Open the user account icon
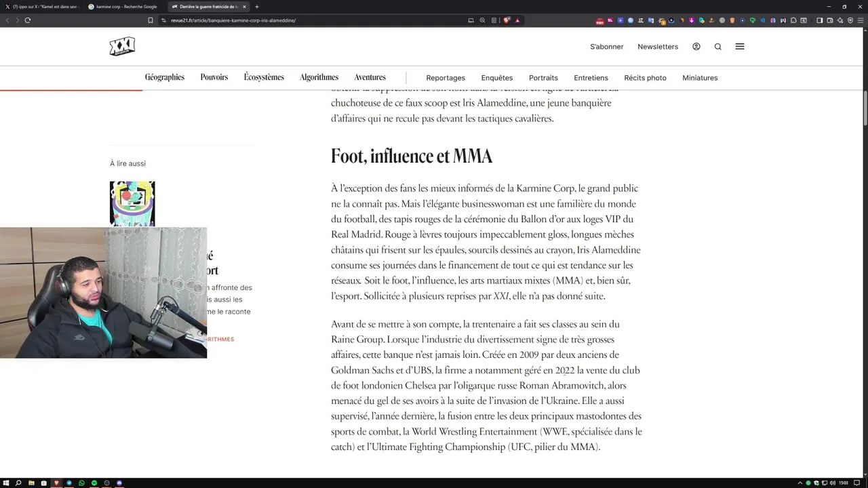The width and height of the screenshot is (868, 488). click(696, 47)
